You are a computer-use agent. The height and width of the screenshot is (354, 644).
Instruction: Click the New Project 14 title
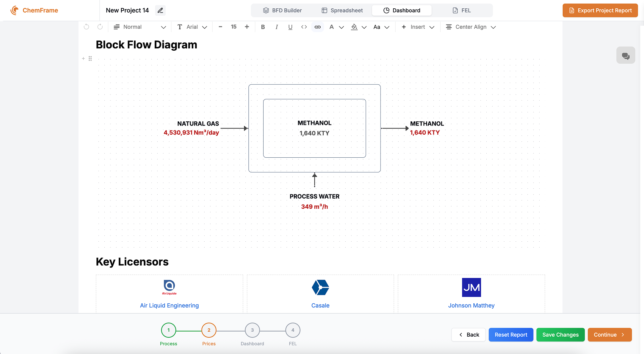(x=127, y=11)
